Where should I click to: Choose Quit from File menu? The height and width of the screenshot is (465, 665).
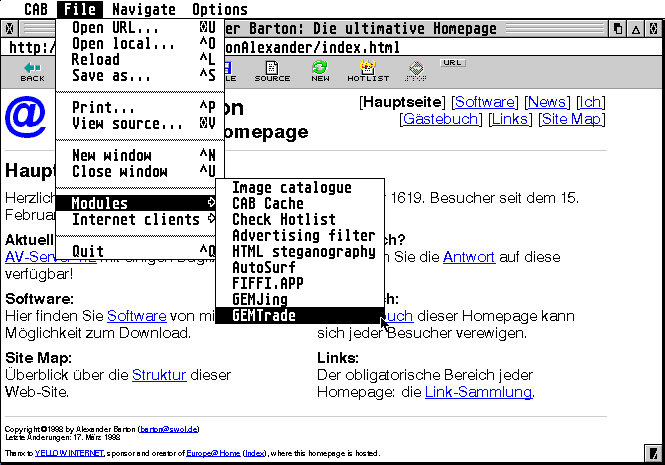[136, 251]
